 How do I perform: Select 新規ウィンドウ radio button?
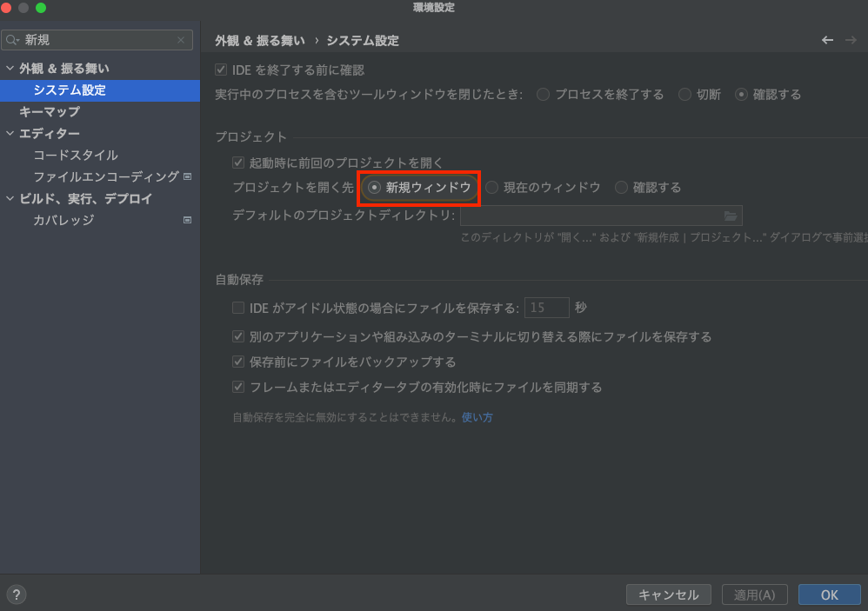click(374, 188)
